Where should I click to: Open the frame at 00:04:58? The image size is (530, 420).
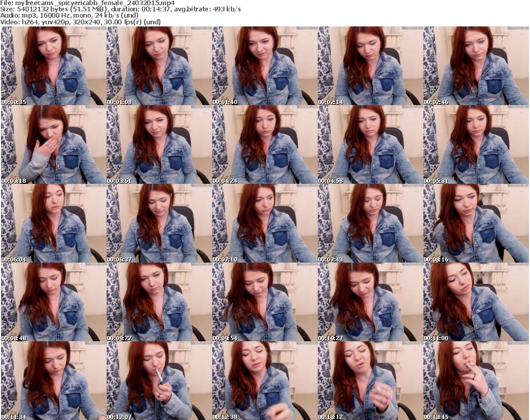pyautogui.click(x=370, y=144)
